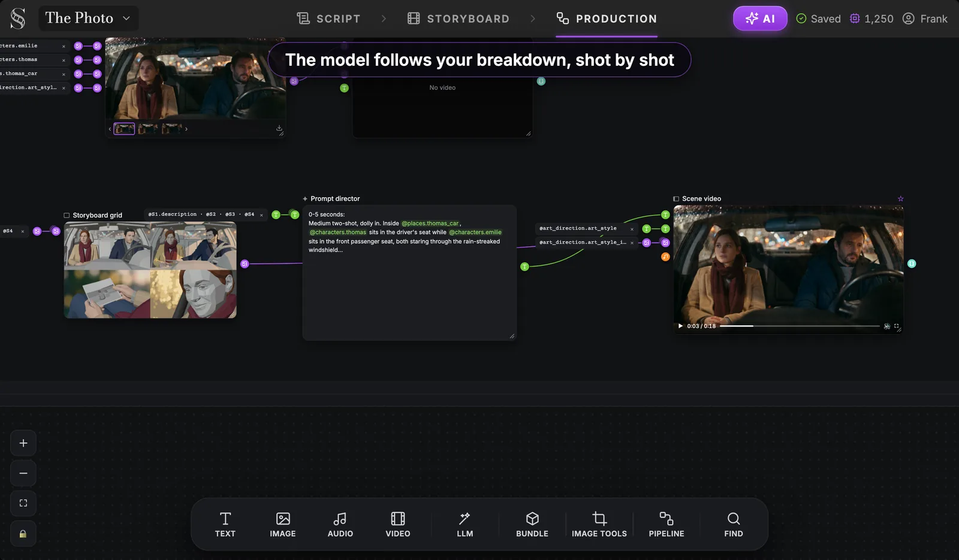This screenshot has height=560, width=959.
Task: View the 1,250 credits balance
Action: pos(871,19)
